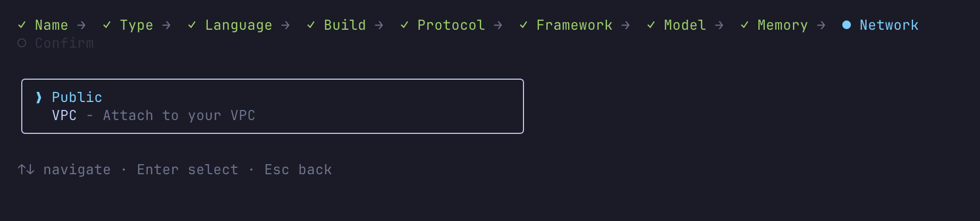This screenshot has height=221, width=980.
Task: Click the arrow after the Memory step
Action: pos(821,25)
